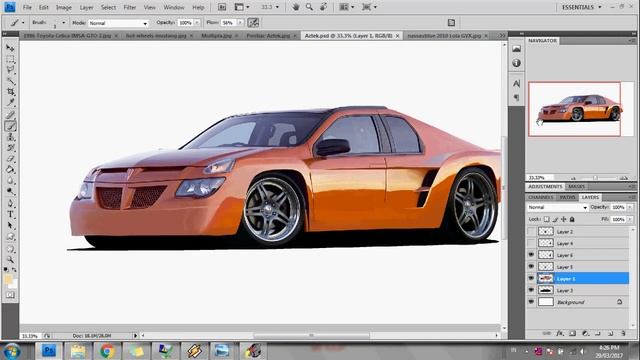Select the Background layer row
Screen dimensions: 640x360
(578, 302)
